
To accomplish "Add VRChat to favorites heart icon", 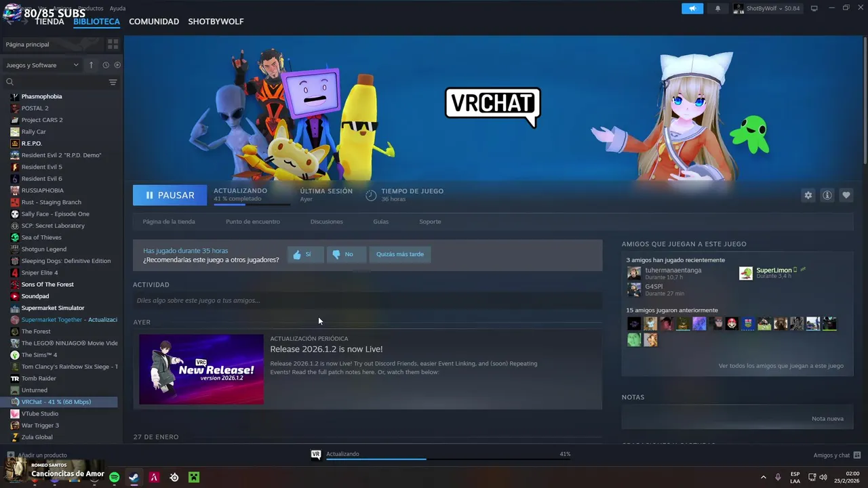I will pos(846,195).
